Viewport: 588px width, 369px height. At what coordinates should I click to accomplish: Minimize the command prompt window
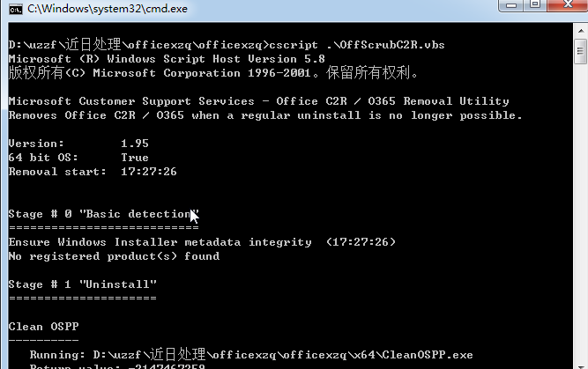pyautogui.click(x=510, y=5)
